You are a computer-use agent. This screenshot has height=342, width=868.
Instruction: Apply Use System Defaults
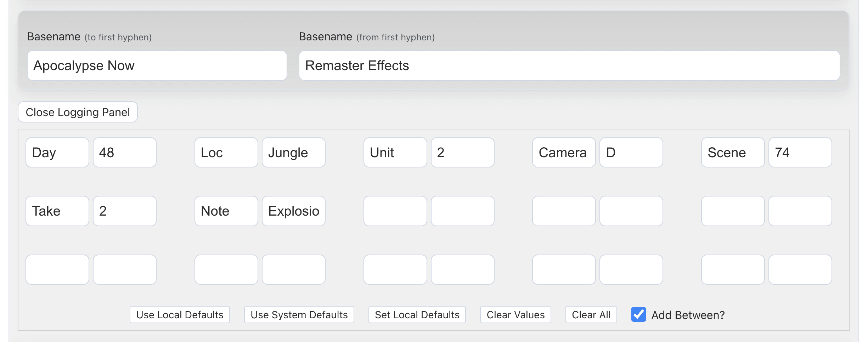tap(299, 315)
